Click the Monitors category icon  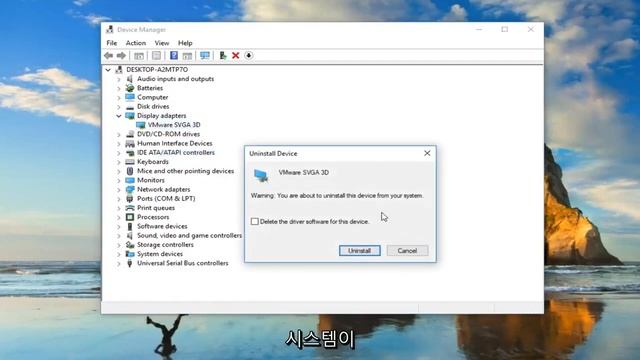click(130, 180)
